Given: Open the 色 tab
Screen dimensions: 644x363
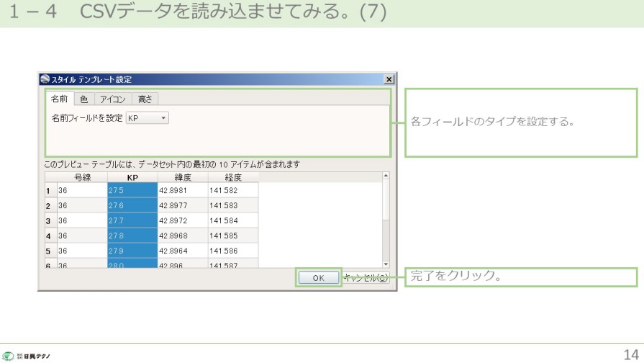Looking at the screenshot, I should pos(84,99).
